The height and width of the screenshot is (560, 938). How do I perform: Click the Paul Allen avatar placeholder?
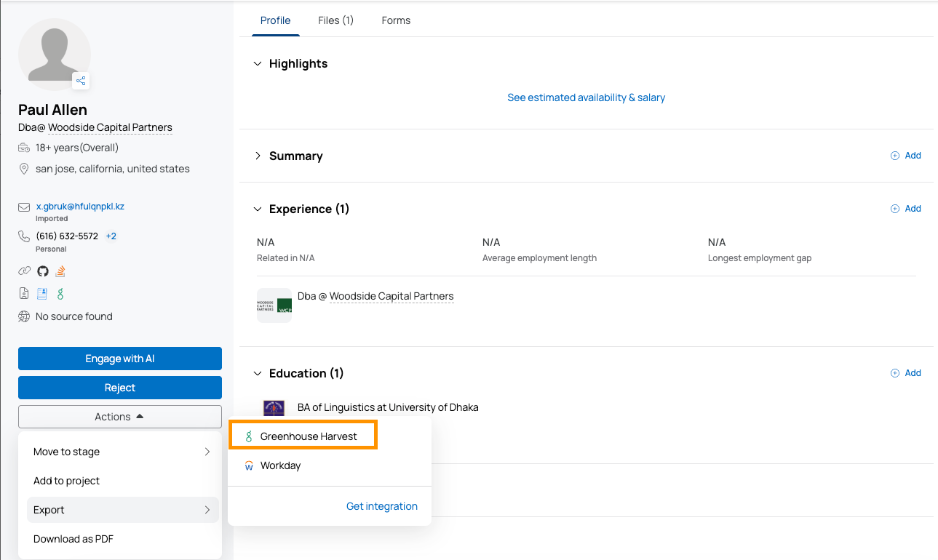point(55,55)
